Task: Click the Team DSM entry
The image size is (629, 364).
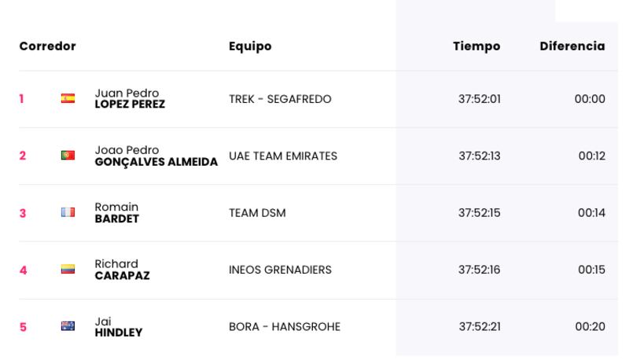Action: tap(258, 213)
